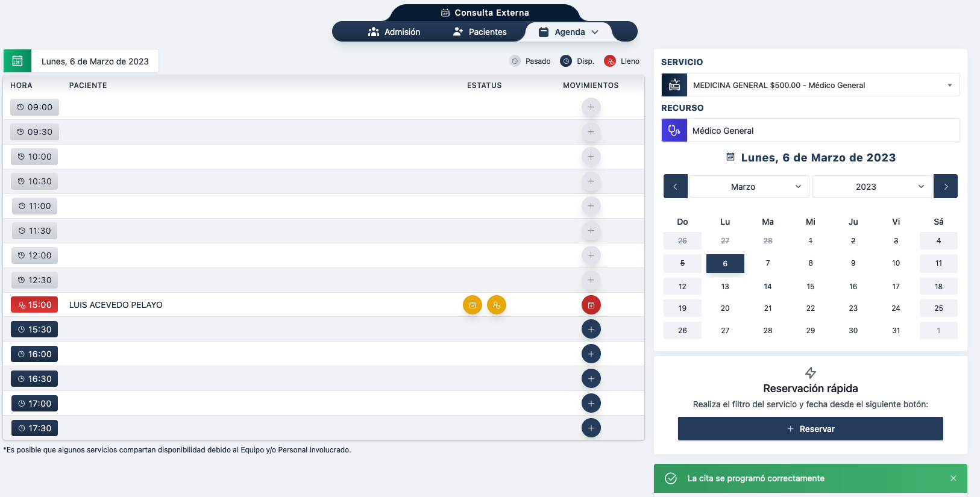Add an appointment at the 15:30 slot
Viewport: 980px width, 497px height.
tap(591, 330)
